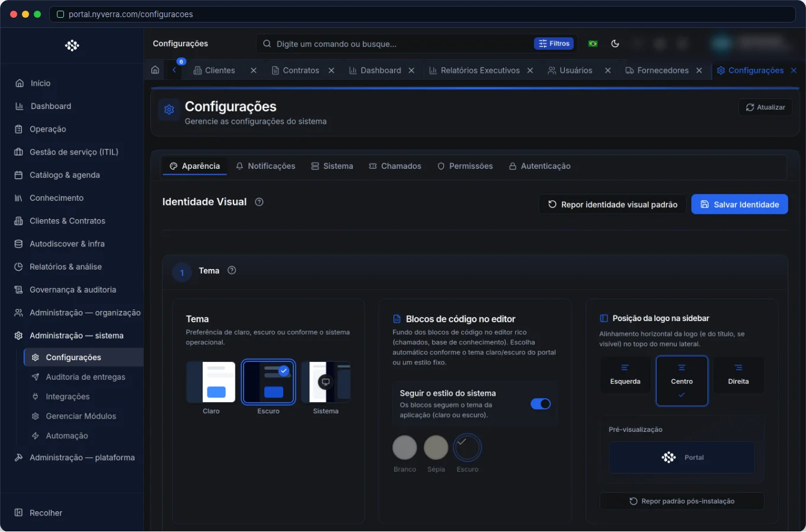The image size is (806, 532).
Task: Click the Início sidebar item
Action: [72, 84]
